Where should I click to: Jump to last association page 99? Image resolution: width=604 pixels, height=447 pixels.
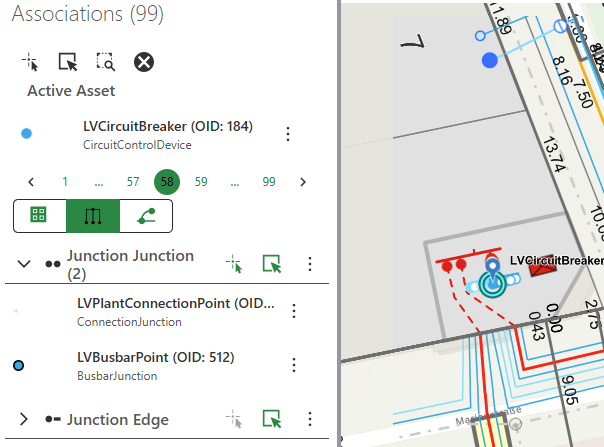click(269, 182)
